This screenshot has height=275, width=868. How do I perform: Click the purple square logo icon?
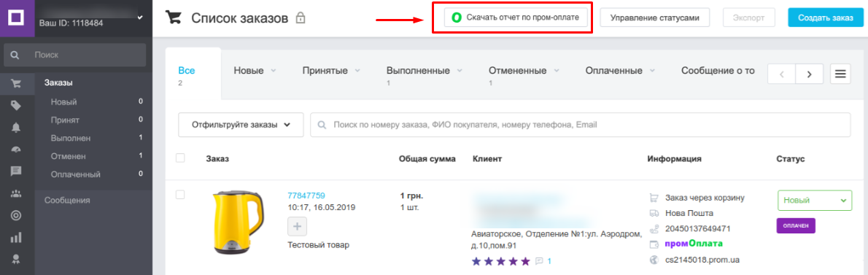pos(17,18)
